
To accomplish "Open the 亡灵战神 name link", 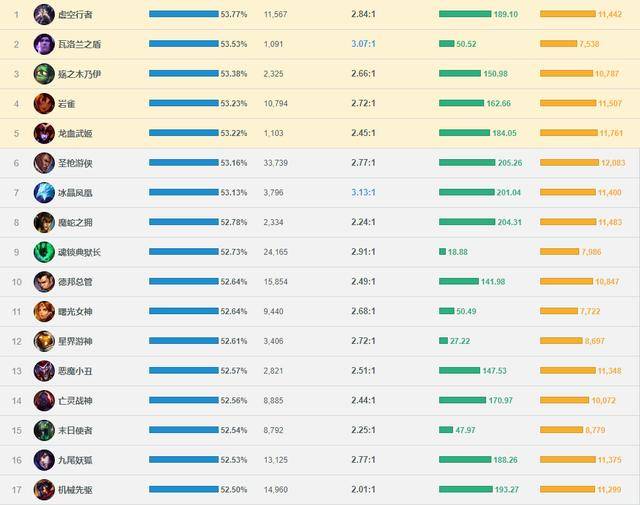I will click(x=76, y=400).
